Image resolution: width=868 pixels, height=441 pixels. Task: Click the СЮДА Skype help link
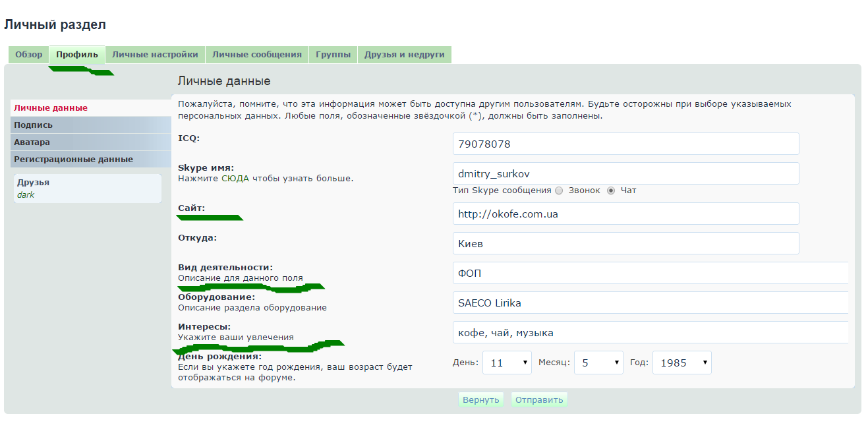click(235, 179)
